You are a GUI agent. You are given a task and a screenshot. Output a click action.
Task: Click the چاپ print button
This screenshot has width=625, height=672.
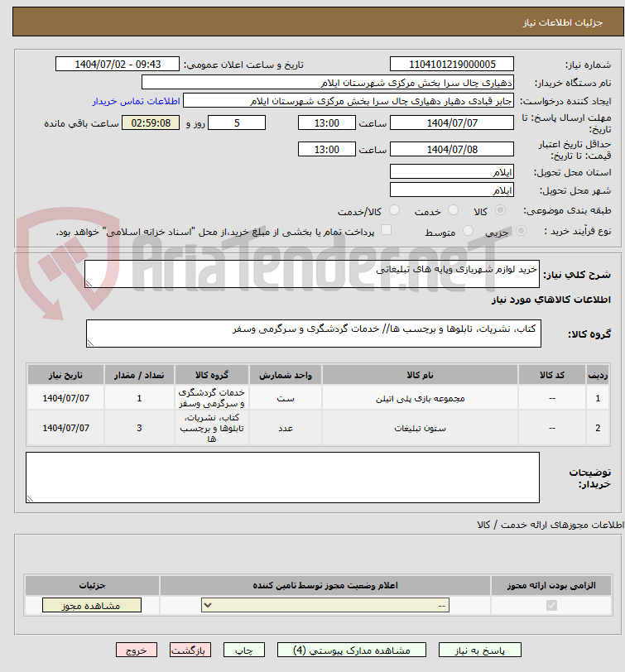click(x=244, y=650)
